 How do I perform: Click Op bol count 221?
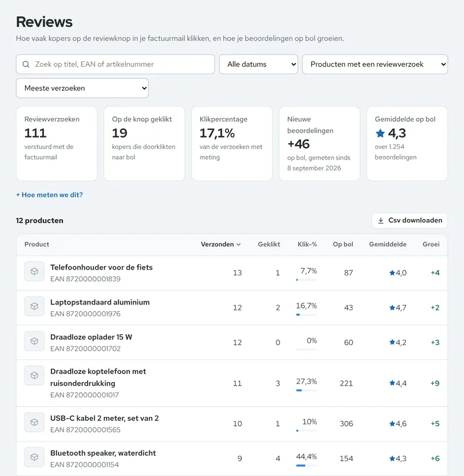[346, 383]
